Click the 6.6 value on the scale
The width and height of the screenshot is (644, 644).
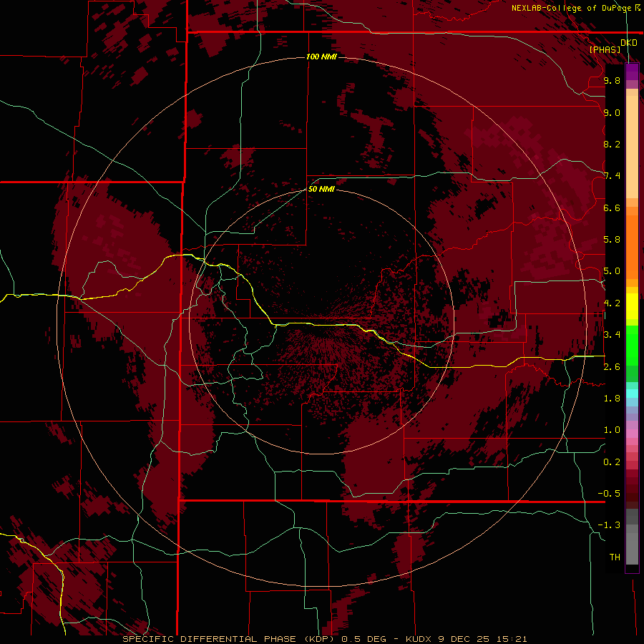click(612, 208)
